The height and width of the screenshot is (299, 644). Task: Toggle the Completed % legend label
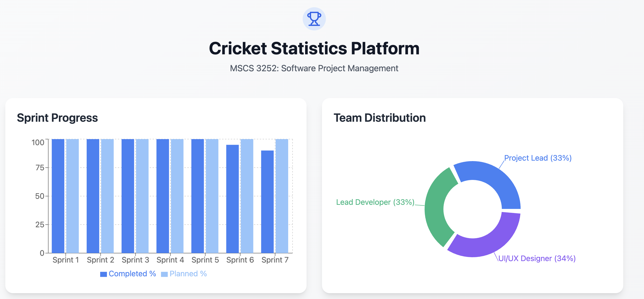click(x=132, y=274)
